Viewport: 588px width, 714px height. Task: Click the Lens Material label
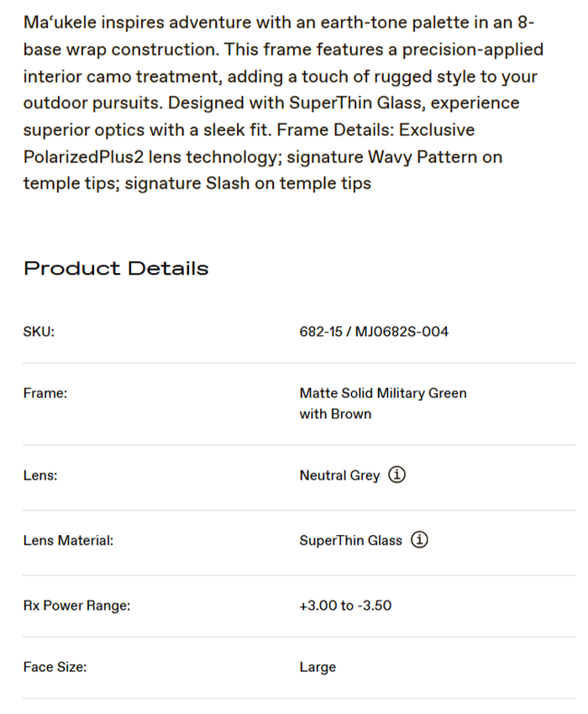tap(68, 541)
